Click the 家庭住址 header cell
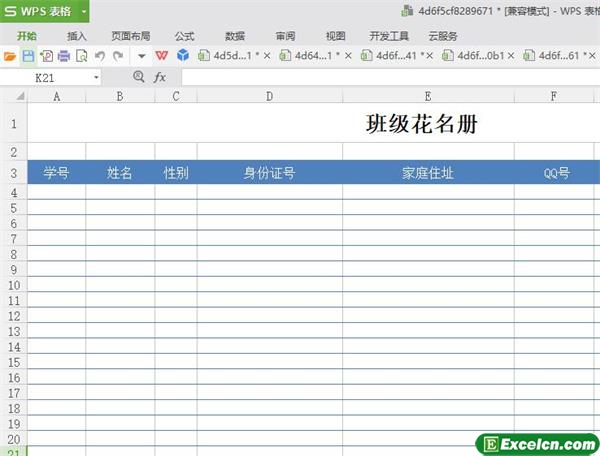The height and width of the screenshot is (456, 600). coord(428,173)
